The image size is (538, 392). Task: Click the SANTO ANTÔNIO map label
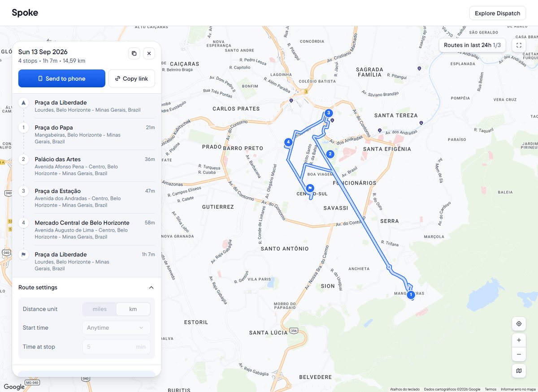(x=285, y=249)
